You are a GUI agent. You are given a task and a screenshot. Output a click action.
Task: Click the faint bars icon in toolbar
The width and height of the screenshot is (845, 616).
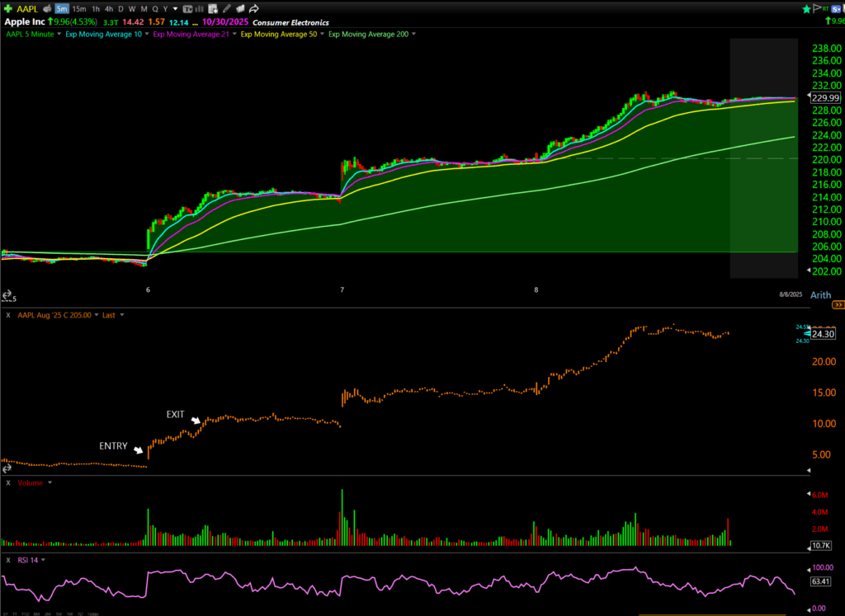[x=201, y=8]
